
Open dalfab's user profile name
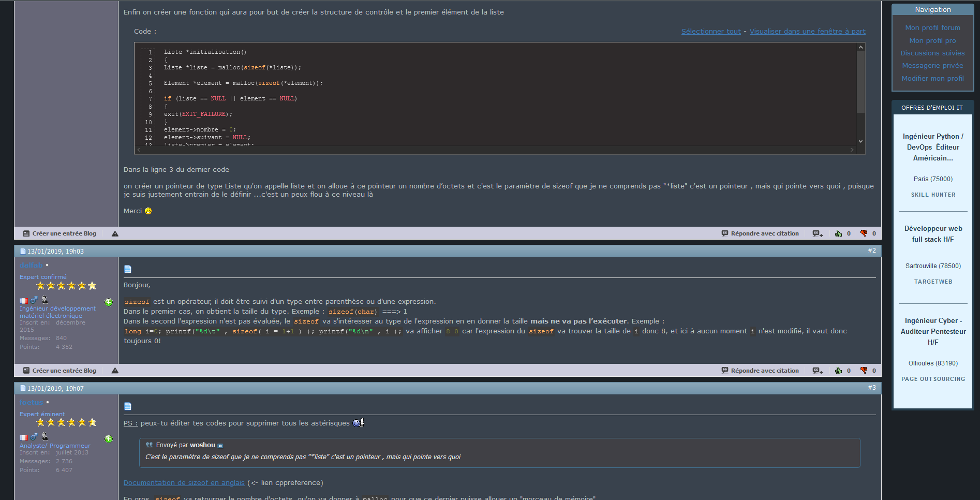coord(31,266)
